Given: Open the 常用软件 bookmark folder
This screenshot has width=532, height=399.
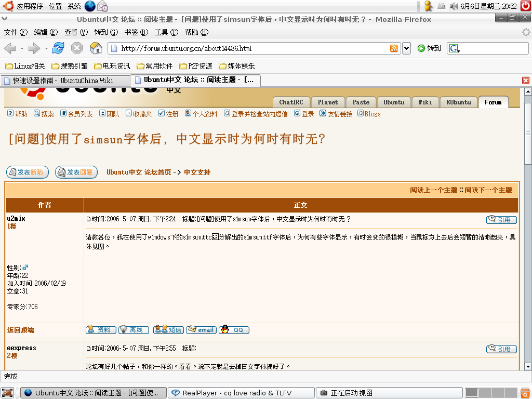Looking at the screenshot, I should tap(155, 66).
